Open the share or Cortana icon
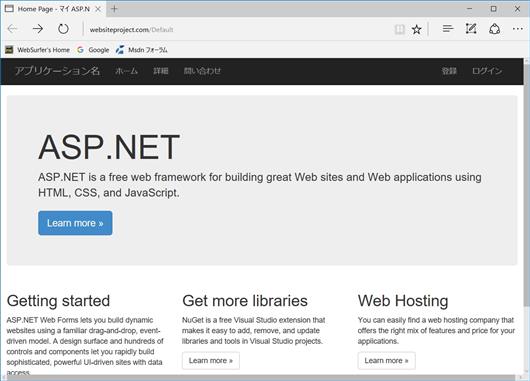This screenshot has height=381, width=530. 495,29
